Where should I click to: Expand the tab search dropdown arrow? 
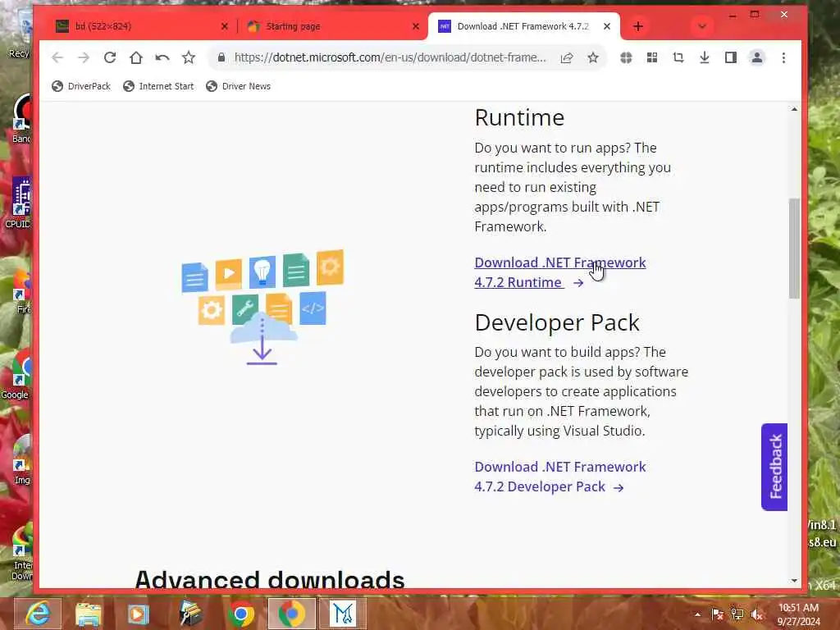coord(702,26)
